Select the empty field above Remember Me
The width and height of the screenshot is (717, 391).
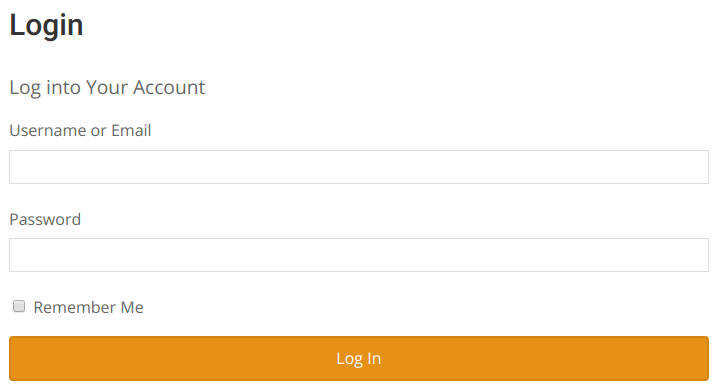point(359,255)
